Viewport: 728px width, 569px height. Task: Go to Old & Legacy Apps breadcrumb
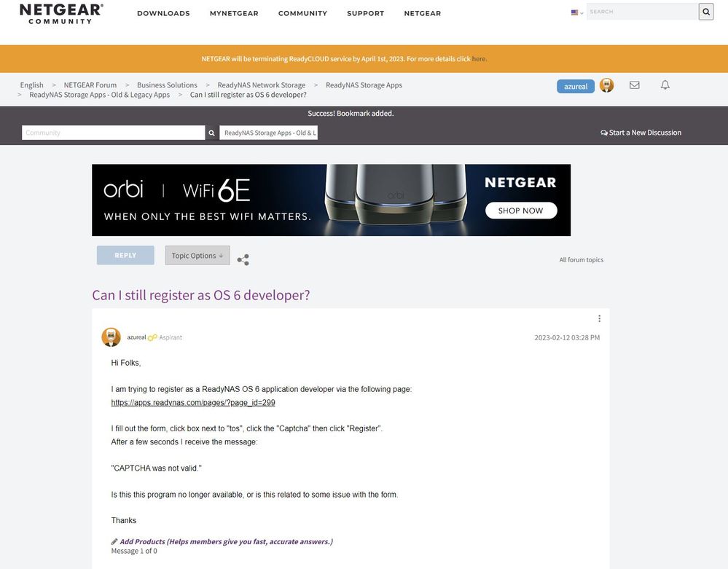pos(99,95)
